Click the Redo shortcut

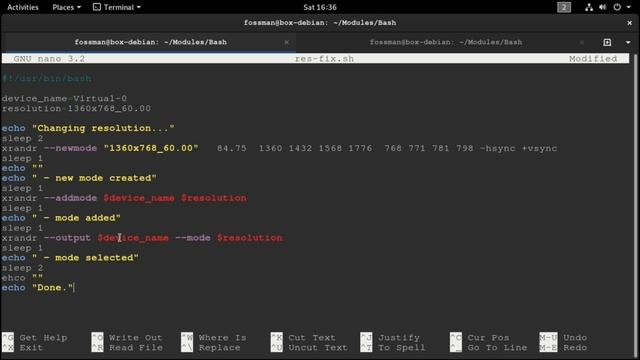click(563, 348)
